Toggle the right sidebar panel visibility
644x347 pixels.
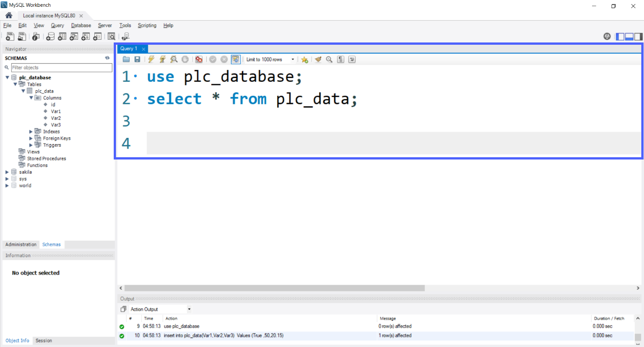(x=638, y=37)
